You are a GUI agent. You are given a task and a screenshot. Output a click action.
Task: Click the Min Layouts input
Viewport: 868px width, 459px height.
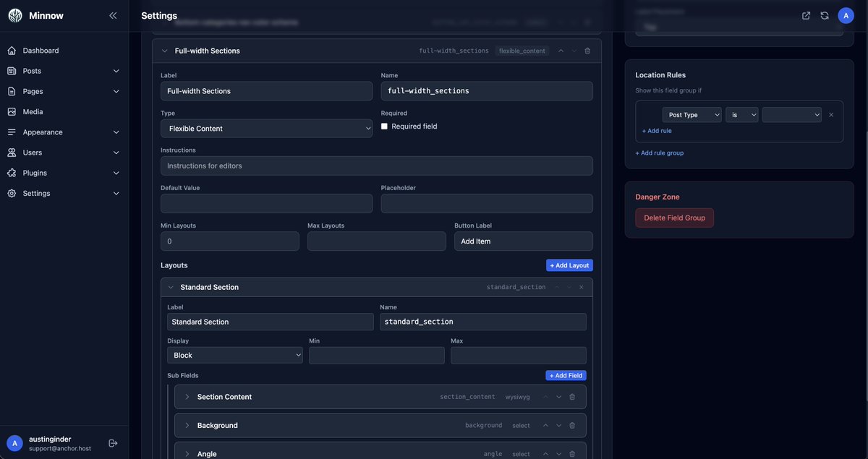click(230, 241)
